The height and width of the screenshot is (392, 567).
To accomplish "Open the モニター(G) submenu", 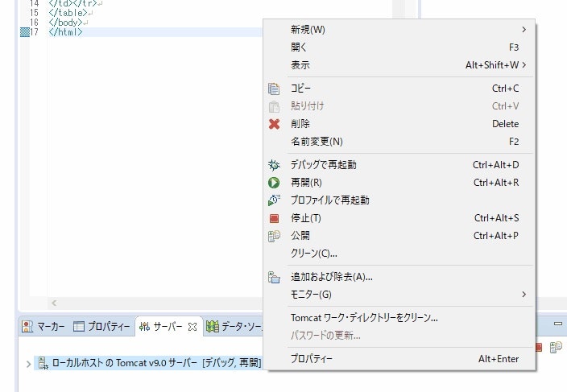I will click(399, 295).
